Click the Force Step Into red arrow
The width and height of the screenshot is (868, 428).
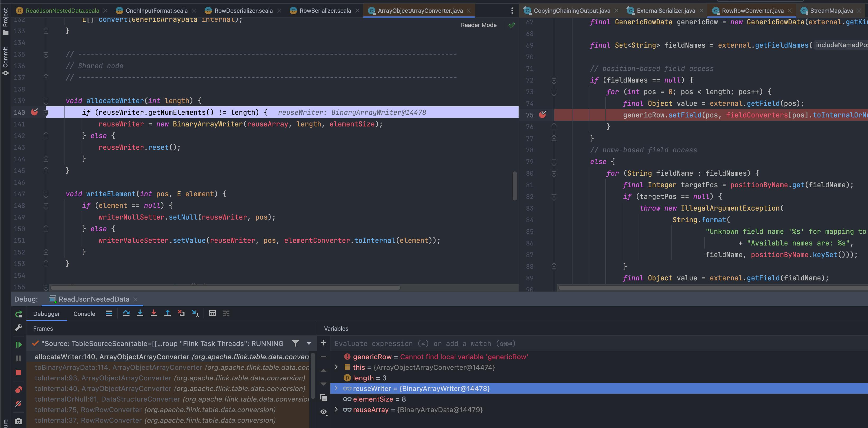(x=154, y=313)
